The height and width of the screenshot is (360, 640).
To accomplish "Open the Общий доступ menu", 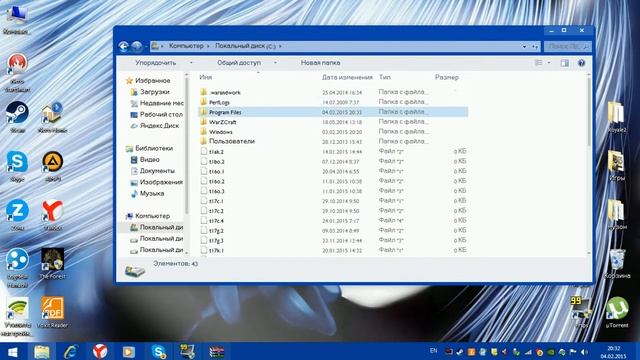I will point(239,63).
